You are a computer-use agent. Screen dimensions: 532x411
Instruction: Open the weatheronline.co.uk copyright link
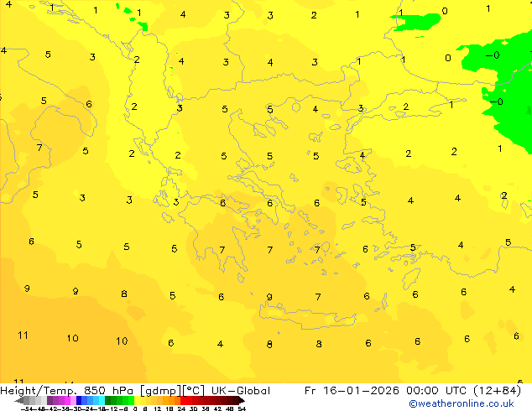(x=462, y=403)
